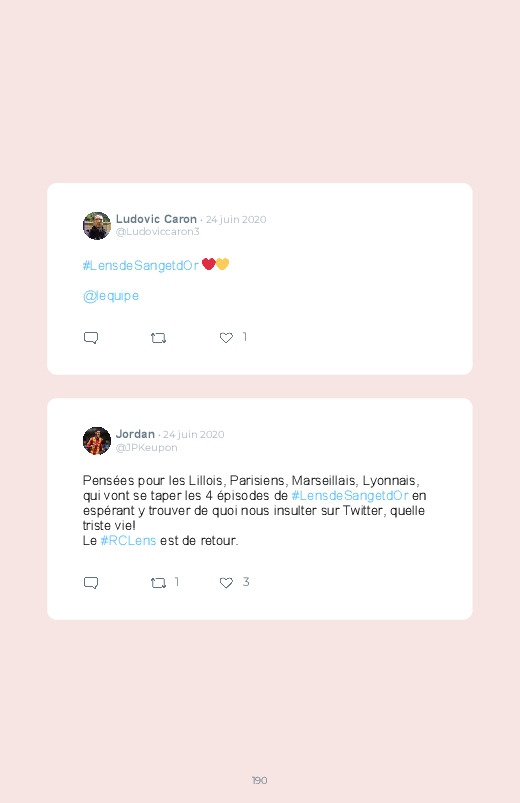Click the page number 190

point(259,780)
